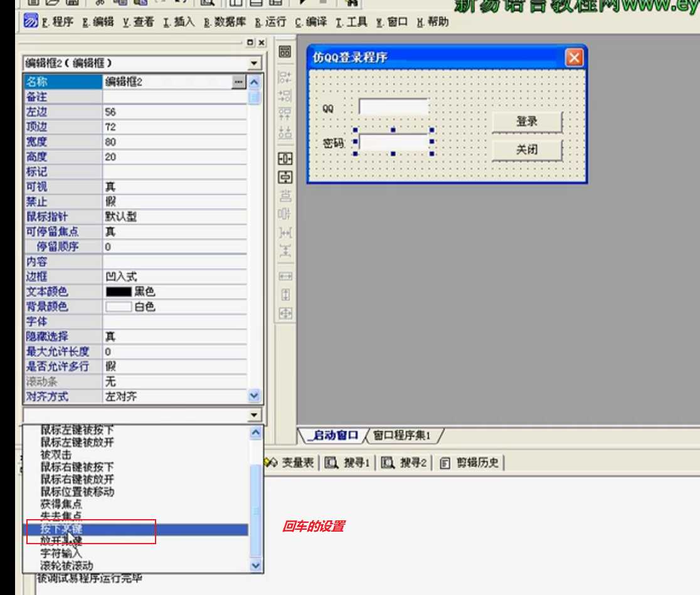Image resolution: width=700 pixels, height=595 pixels.
Task: Open the 搜寻1 bottom tab
Action: [347, 463]
